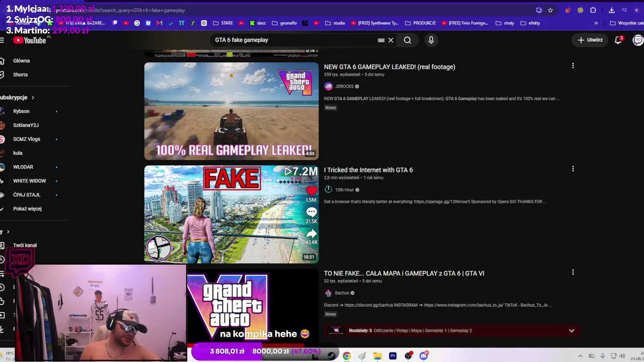Expand the Rozdziały: 5 chapters row
Screen dimensions: 644x362
pyautogui.click(x=452, y=330)
